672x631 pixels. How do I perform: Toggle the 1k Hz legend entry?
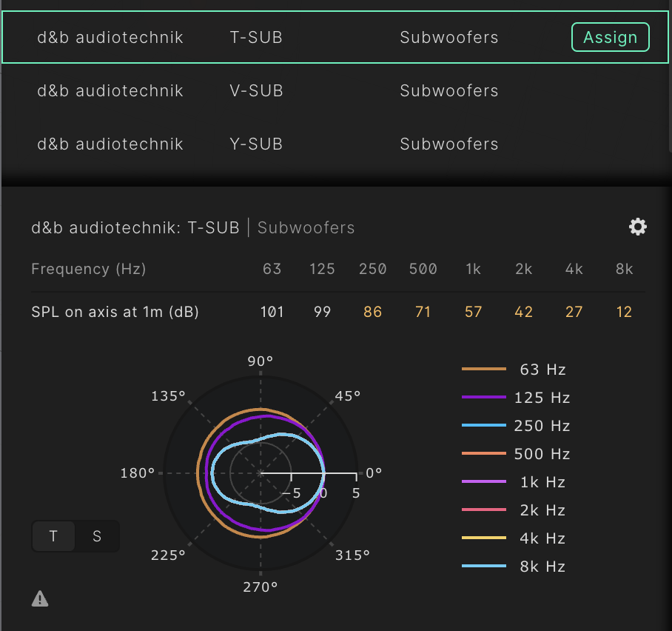point(514,481)
